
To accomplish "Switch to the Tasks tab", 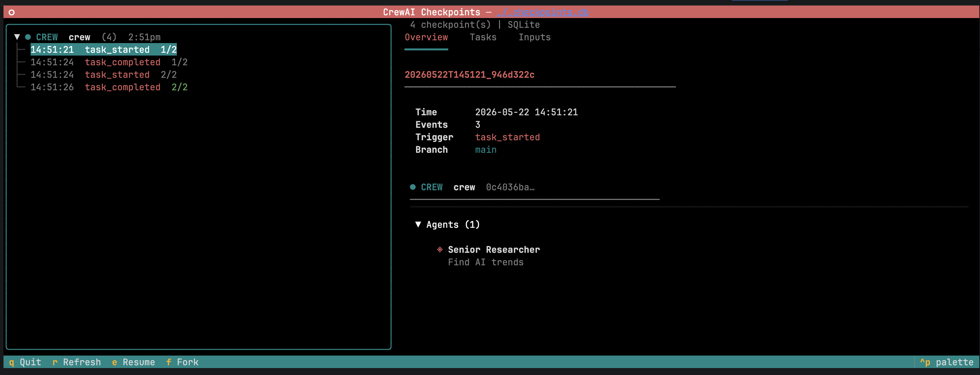I will (483, 37).
